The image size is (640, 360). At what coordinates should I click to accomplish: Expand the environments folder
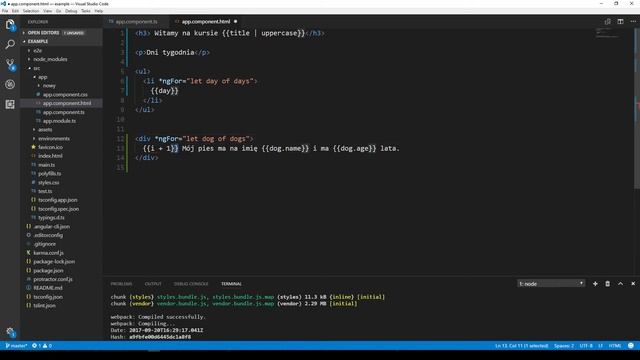coord(53,139)
